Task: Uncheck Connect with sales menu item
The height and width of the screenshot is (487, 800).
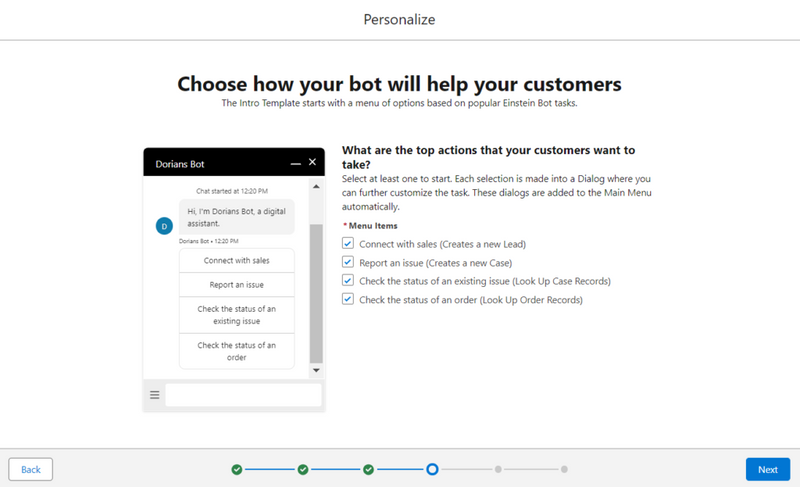Action: tap(347, 244)
